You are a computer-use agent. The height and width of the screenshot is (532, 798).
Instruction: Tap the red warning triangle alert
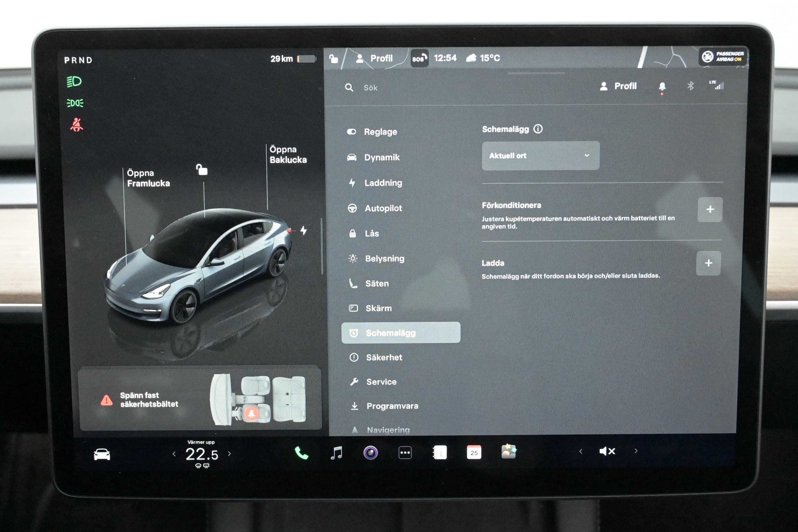(107, 401)
